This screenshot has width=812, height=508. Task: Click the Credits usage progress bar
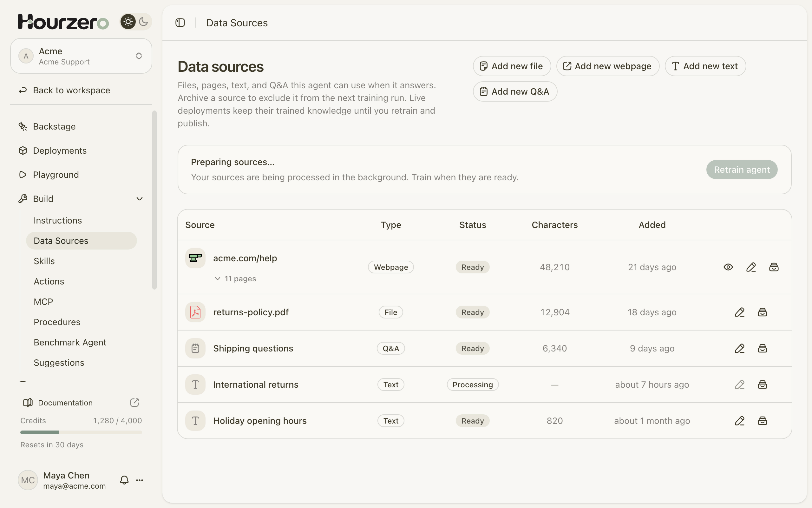(x=81, y=432)
